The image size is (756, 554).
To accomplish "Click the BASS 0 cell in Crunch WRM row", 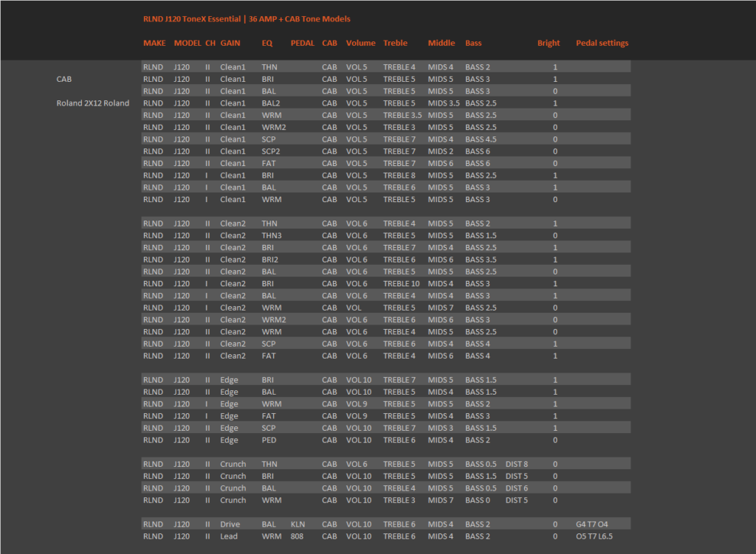I will pyautogui.click(x=478, y=501).
